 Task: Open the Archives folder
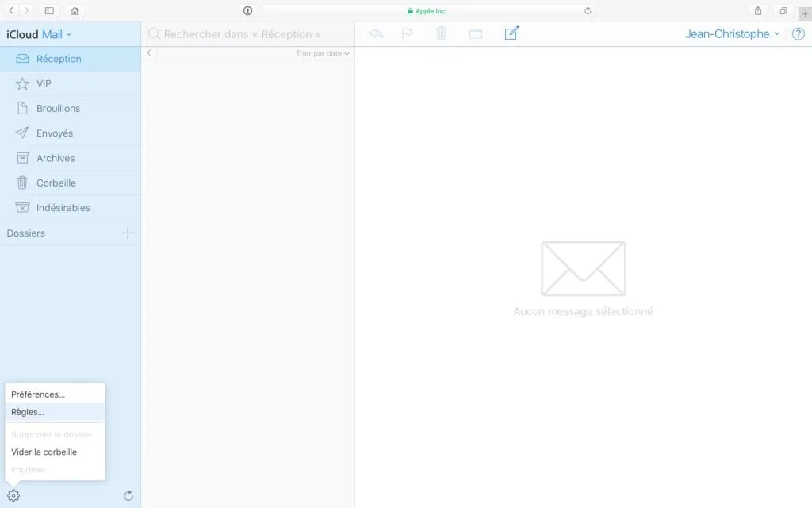[54, 157]
